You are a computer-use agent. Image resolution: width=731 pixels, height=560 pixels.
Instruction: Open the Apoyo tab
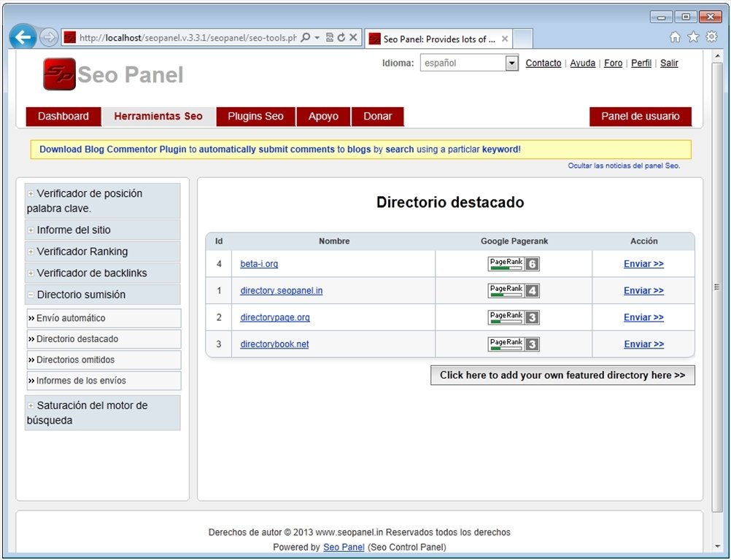[323, 117]
